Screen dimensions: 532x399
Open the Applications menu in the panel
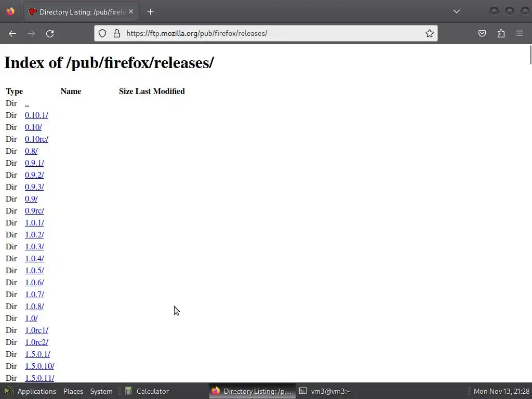pyautogui.click(x=37, y=391)
